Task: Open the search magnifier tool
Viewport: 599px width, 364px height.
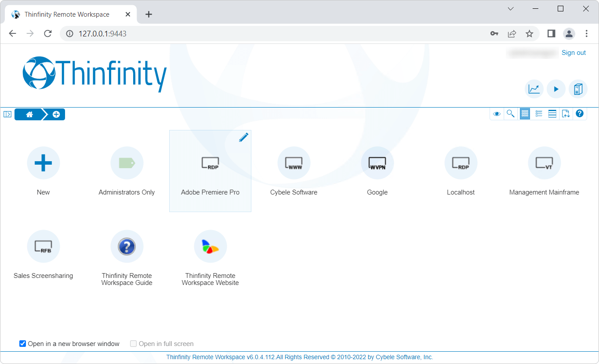Action: (x=511, y=114)
